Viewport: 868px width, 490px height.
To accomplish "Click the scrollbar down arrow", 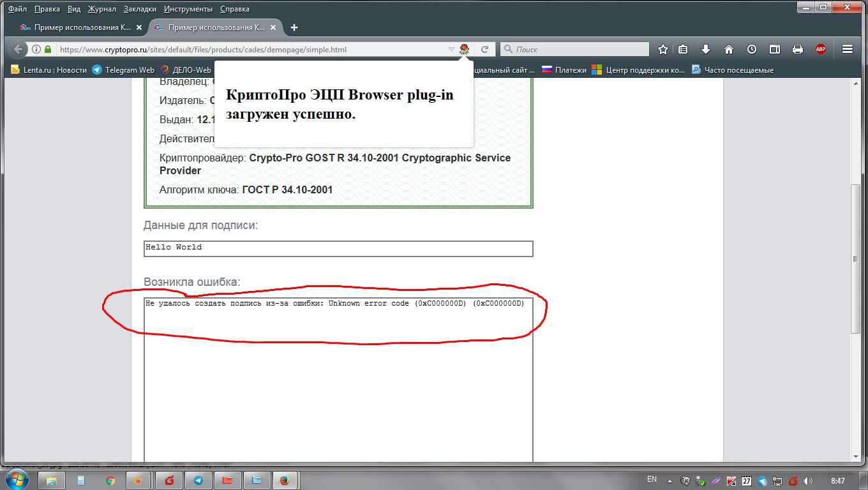I will coord(856,457).
